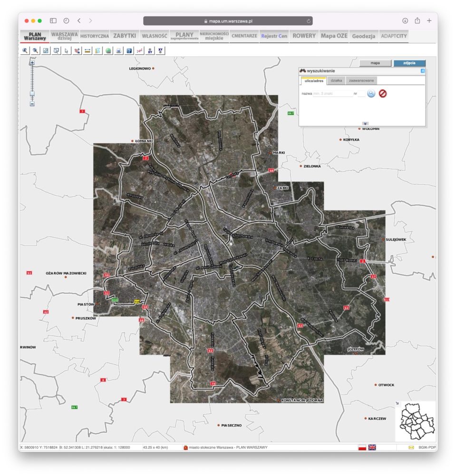Open the Geodezja tab

(364, 36)
